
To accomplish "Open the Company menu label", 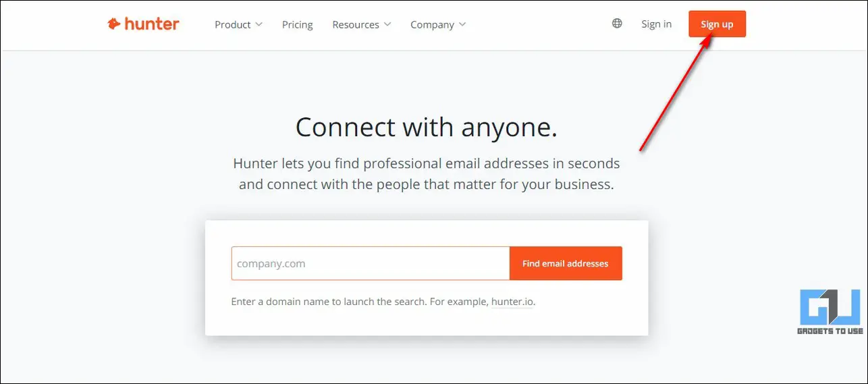I will click(x=432, y=24).
